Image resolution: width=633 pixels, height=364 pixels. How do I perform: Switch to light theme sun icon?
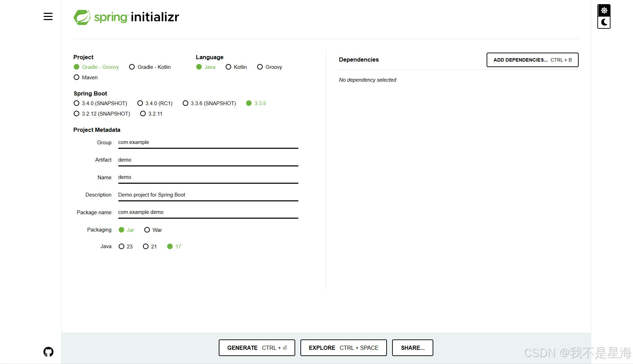point(604,10)
